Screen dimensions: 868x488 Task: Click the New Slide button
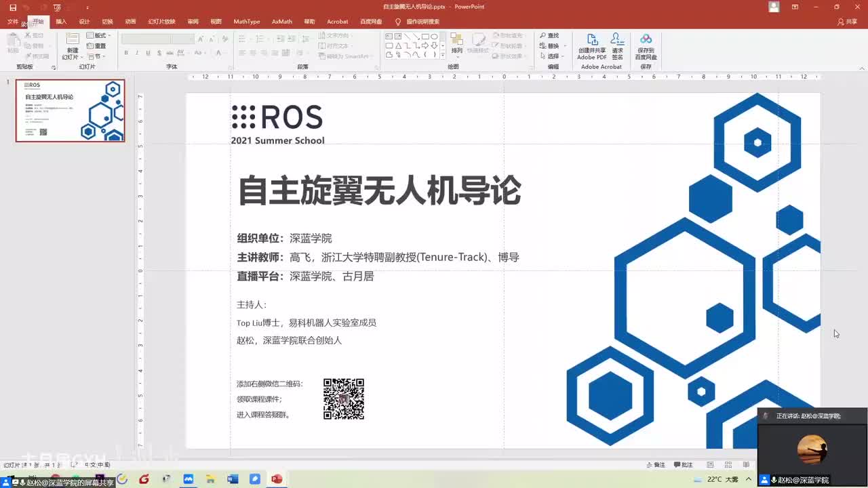pyautogui.click(x=72, y=45)
